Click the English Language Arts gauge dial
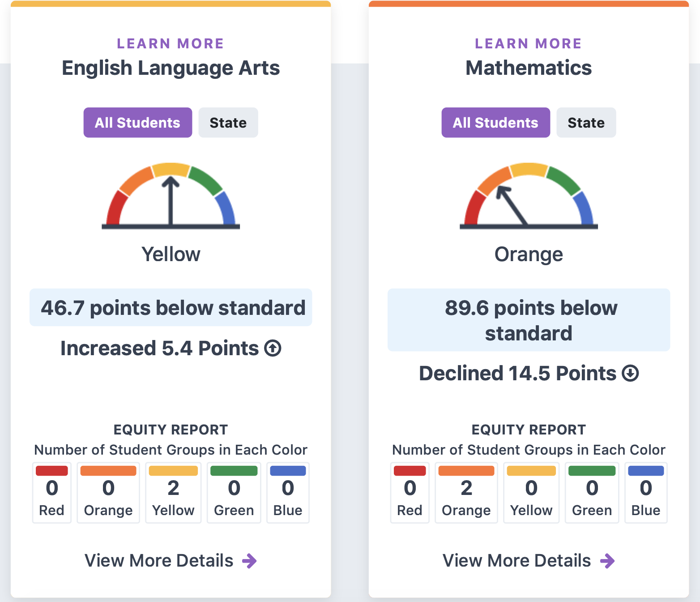700x602 pixels. coord(171,196)
